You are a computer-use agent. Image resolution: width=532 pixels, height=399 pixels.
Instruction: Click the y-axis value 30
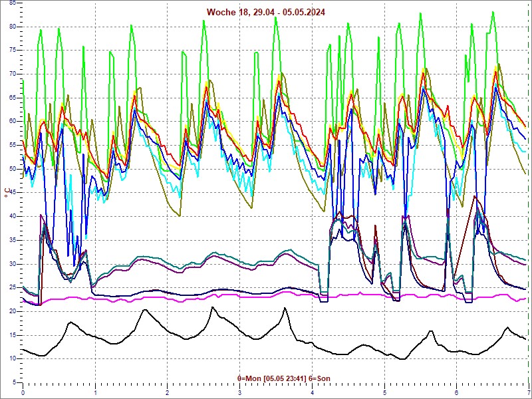[12, 263]
